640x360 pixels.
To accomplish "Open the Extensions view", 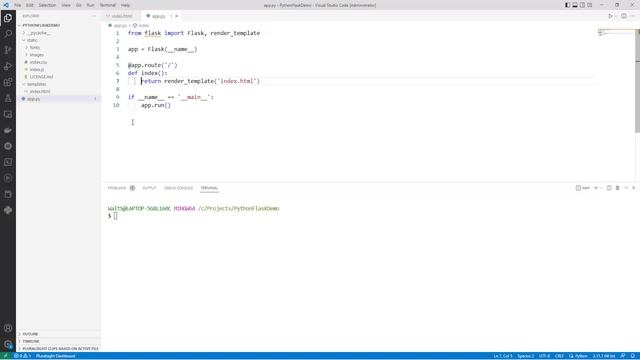I will pyautogui.click(x=8, y=82).
